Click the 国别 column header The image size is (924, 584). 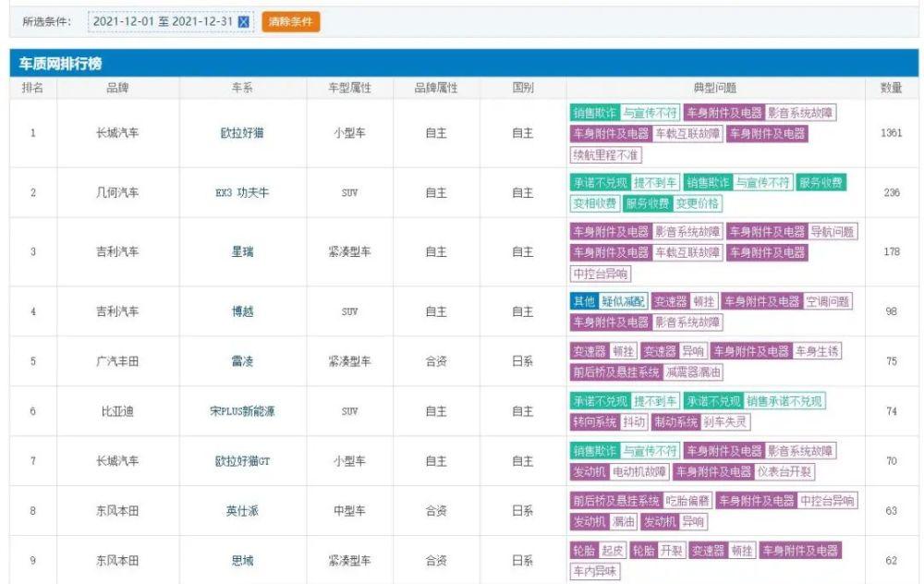[523, 88]
